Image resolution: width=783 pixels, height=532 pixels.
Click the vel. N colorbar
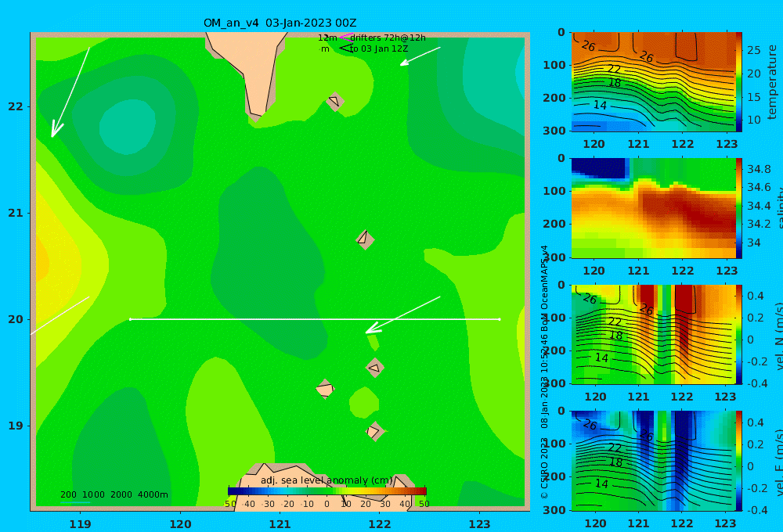[x=739, y=334]
